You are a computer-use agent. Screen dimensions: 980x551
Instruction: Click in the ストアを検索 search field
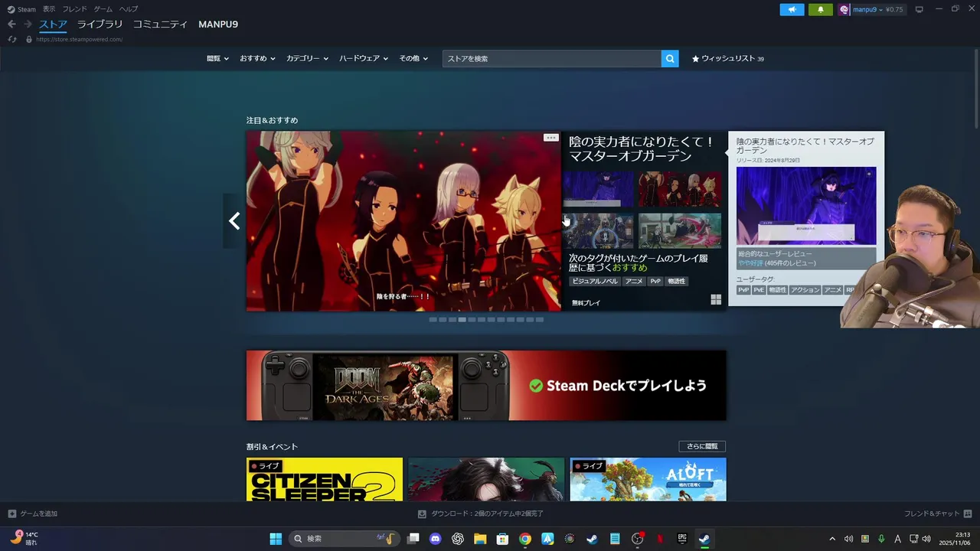tap(551, 58)
